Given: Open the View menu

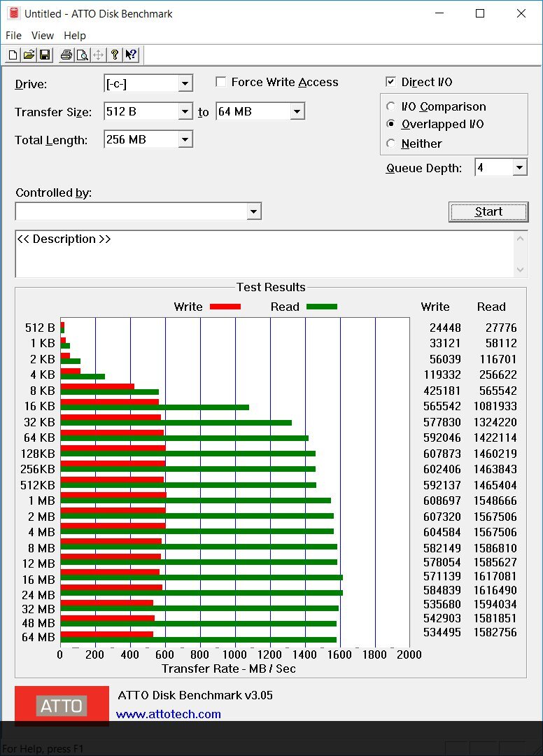Looking at the screenshot, I should [x=42, y=36].
